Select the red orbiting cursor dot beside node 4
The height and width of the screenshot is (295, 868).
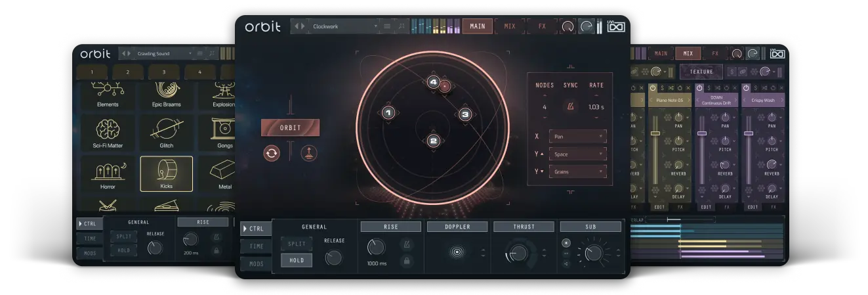point(445,86)
